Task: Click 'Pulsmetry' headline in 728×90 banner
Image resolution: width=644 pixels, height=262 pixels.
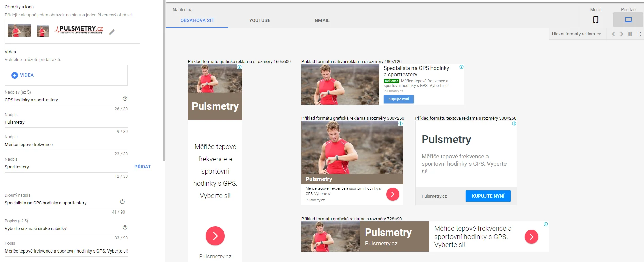Action: point(388,233)
